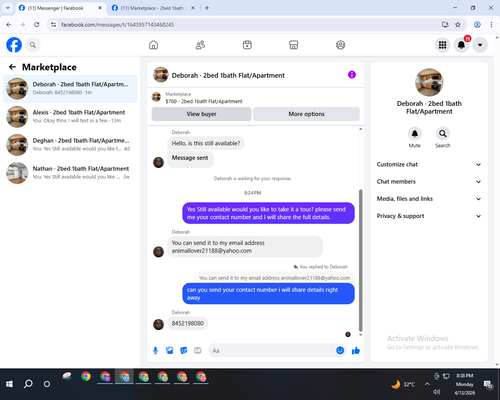Image resolution: width=500 pixels, height=400 pixels.
Task: Close the Marketplace browser tab
Action: (193, 8)
